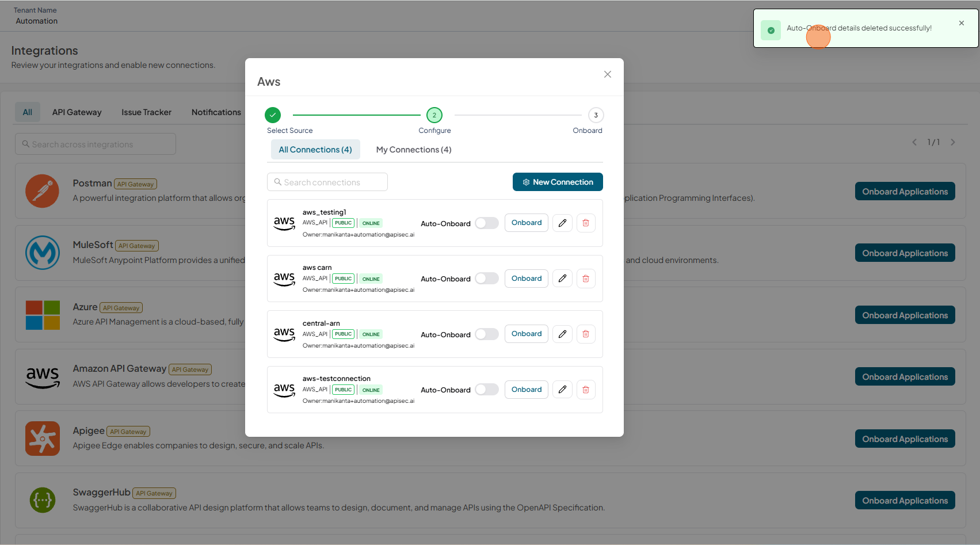
Task: Create a New Connection
Action: click(x=558, y=182)
